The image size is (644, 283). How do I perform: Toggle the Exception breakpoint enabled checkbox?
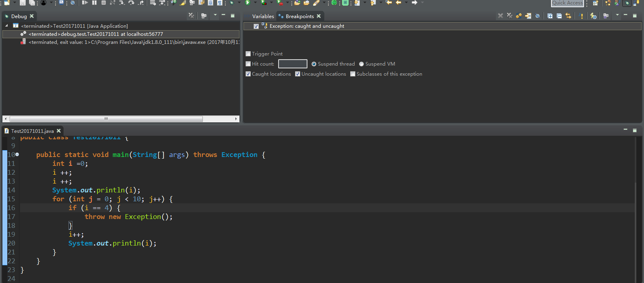tap(256, 26)
